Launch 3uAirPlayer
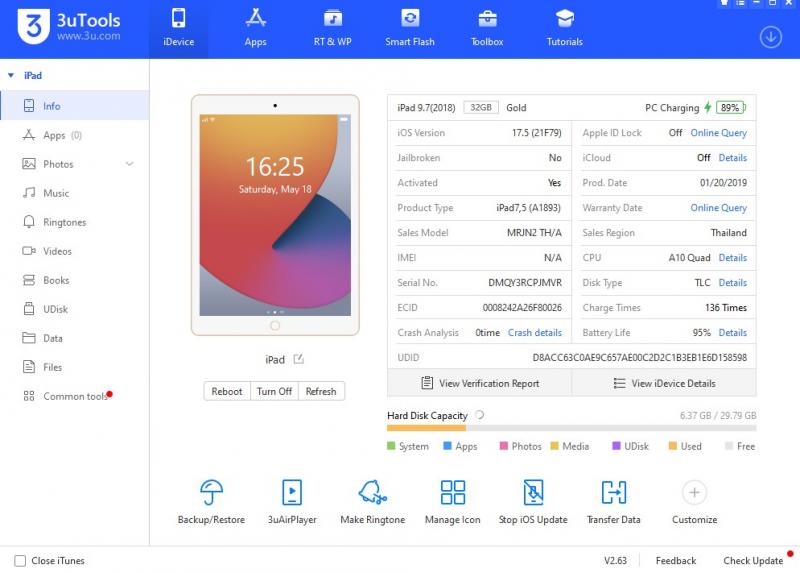 (292, 501)
